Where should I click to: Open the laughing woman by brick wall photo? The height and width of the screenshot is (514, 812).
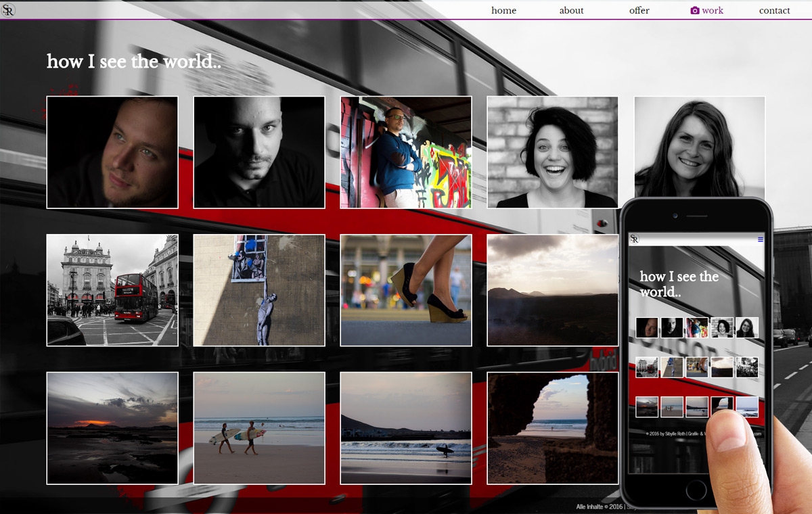(x=552, y=152)
